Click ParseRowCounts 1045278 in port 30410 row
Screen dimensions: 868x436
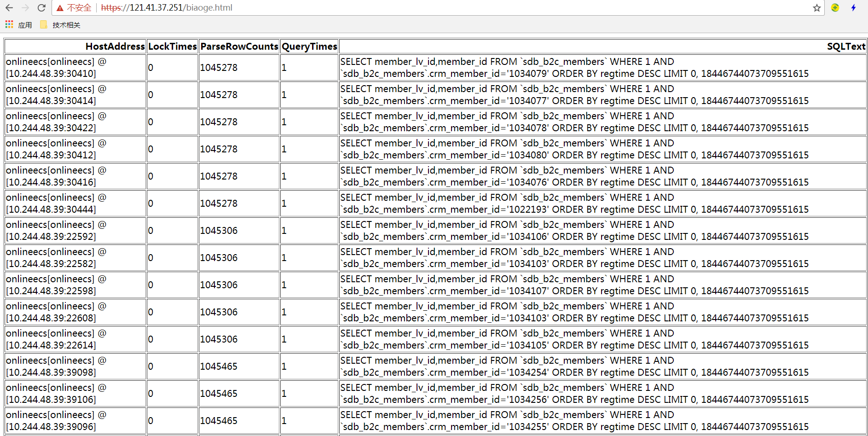coord(239,68)
